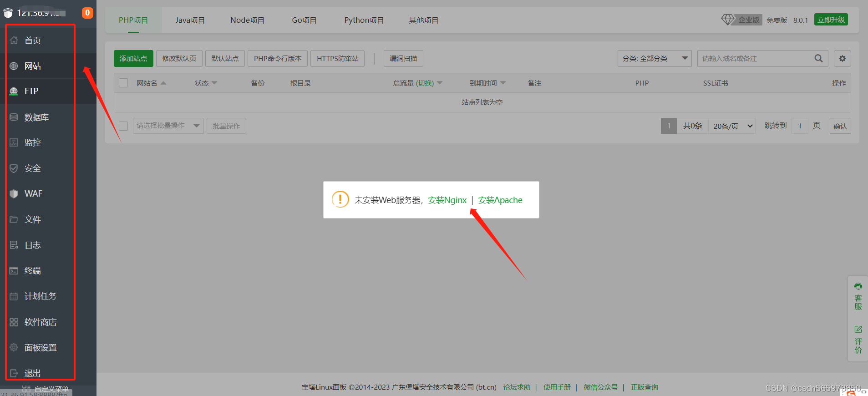The height and width of the screenshot is (396, 868).
Task: Click the 漏洞扫描 button
Action: [x=403, y=58]
